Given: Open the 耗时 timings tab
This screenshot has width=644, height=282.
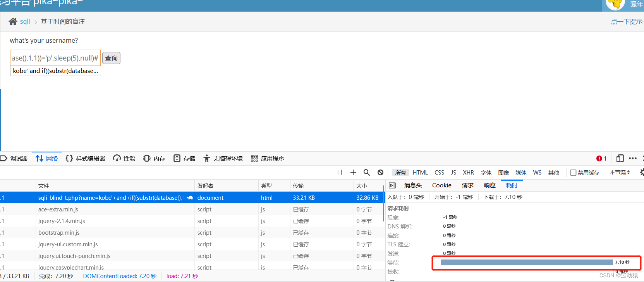Looking at the screenshot, I should click(x=512, y=185).
